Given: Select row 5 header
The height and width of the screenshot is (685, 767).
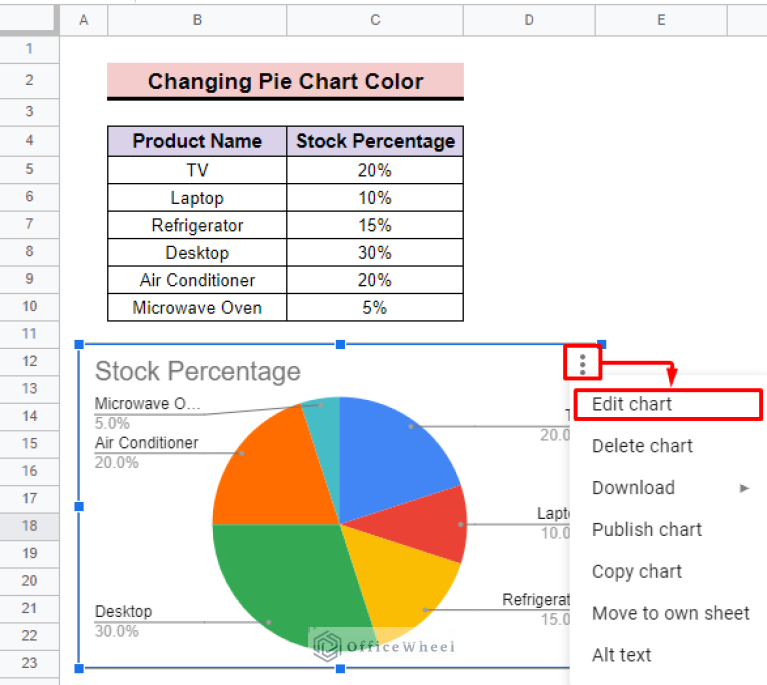Looking at the screenshot, I should click(29, 169).
